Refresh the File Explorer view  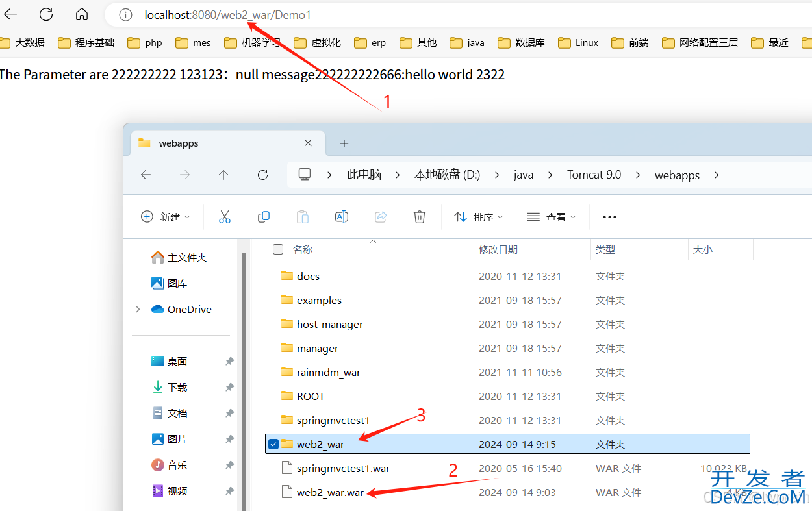(262, 175)
